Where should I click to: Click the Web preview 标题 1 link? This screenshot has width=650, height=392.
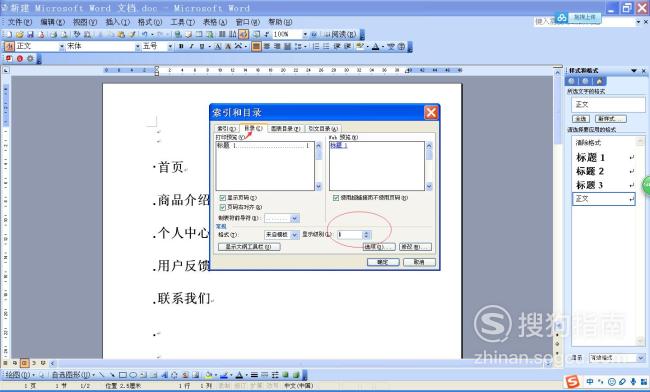pos(339,145)
